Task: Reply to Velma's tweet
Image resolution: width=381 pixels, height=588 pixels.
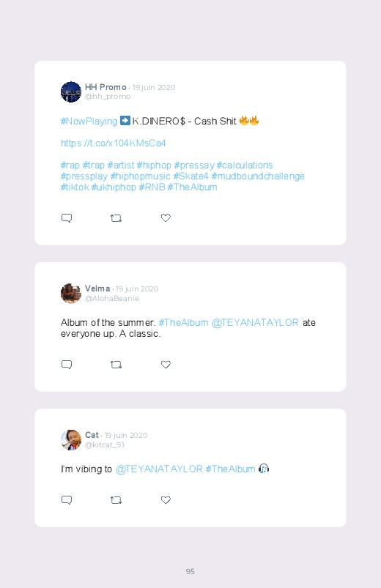Action: pyautogui.click(x=67, y=365)
